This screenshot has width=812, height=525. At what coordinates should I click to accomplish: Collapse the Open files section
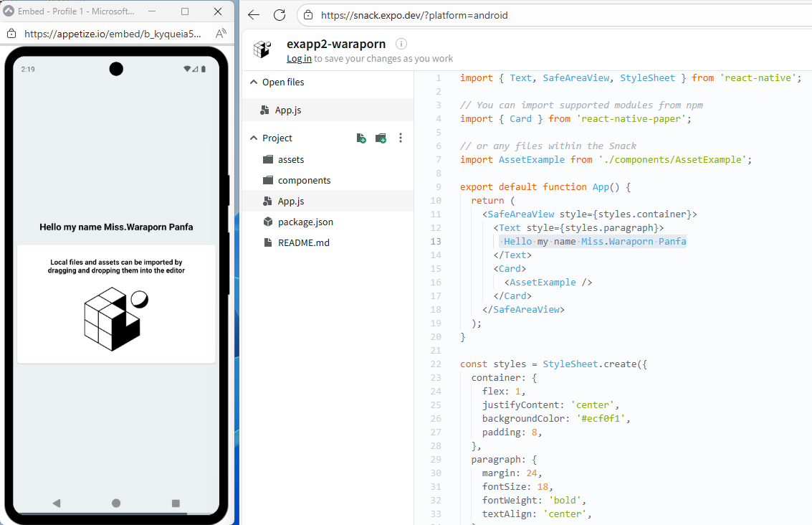(x=253, y=82)
